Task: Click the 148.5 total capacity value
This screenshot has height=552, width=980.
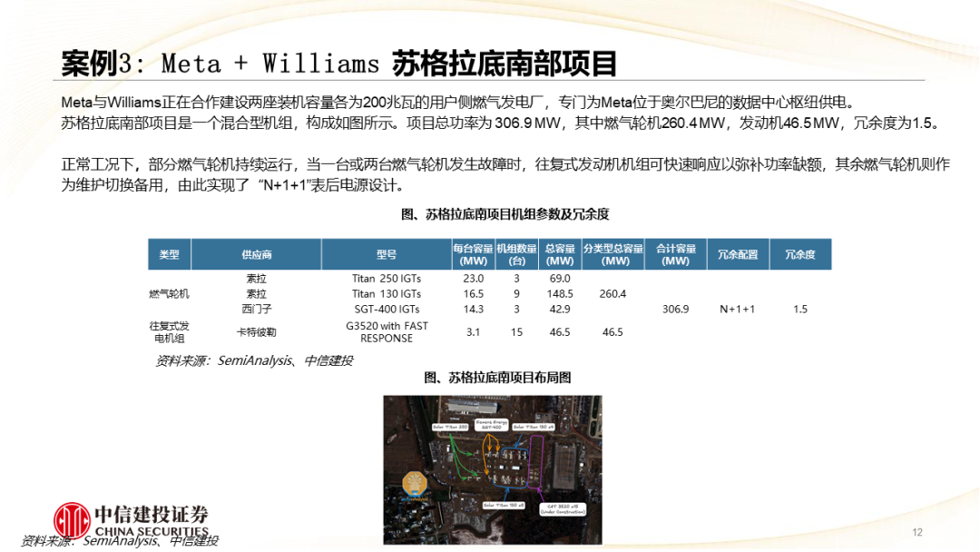Action: (559, 294)
